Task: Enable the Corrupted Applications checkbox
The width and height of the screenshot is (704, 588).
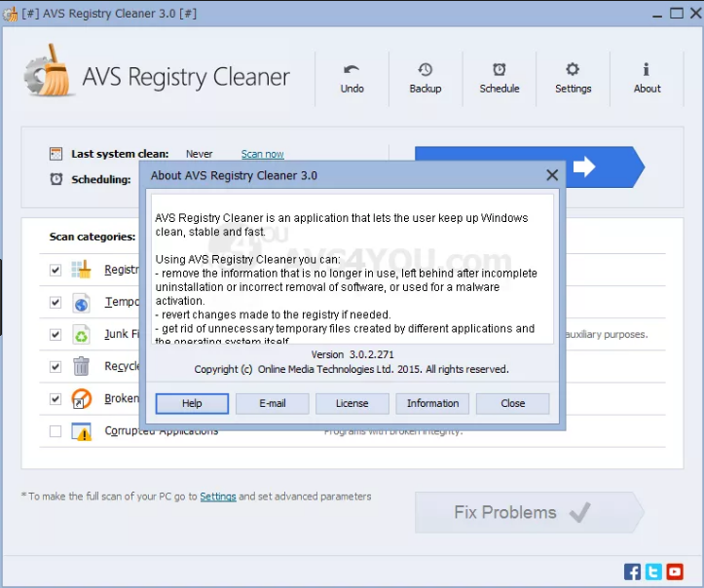Action: click(x=56, y=431)
